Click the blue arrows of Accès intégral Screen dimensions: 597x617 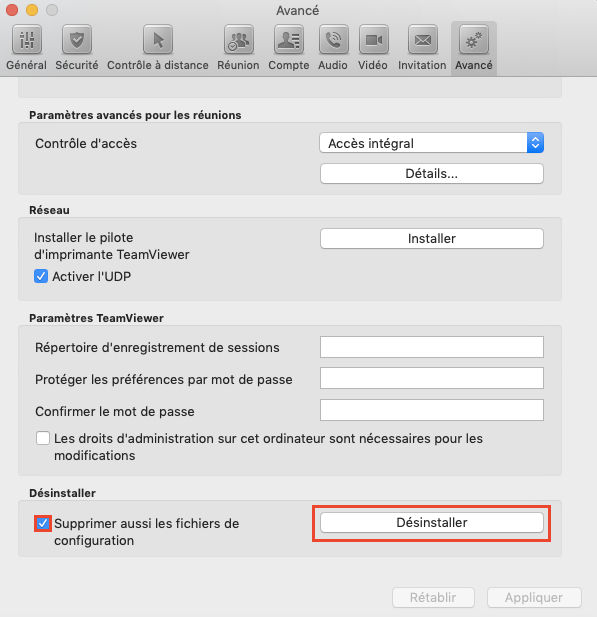[x=535, y=143]
